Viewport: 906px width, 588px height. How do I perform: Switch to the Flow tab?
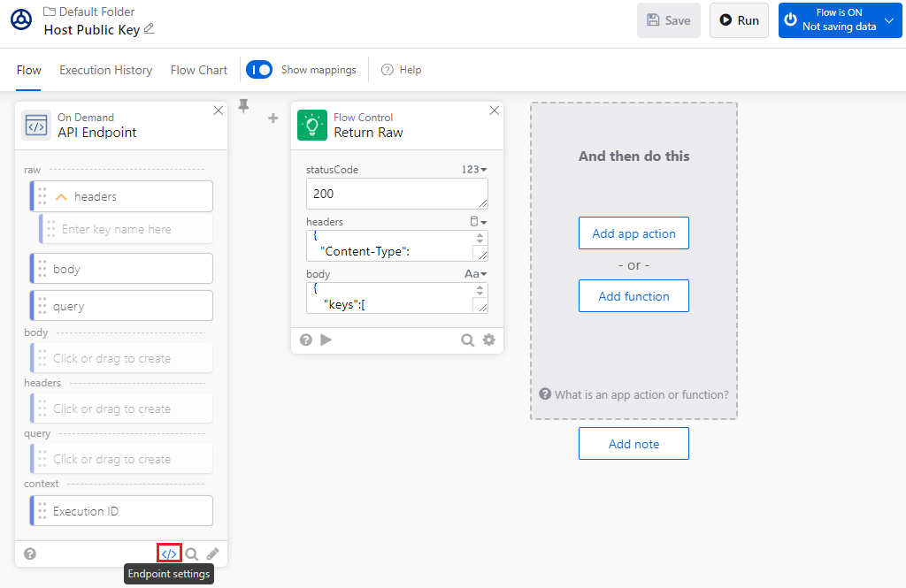point(29,71)
